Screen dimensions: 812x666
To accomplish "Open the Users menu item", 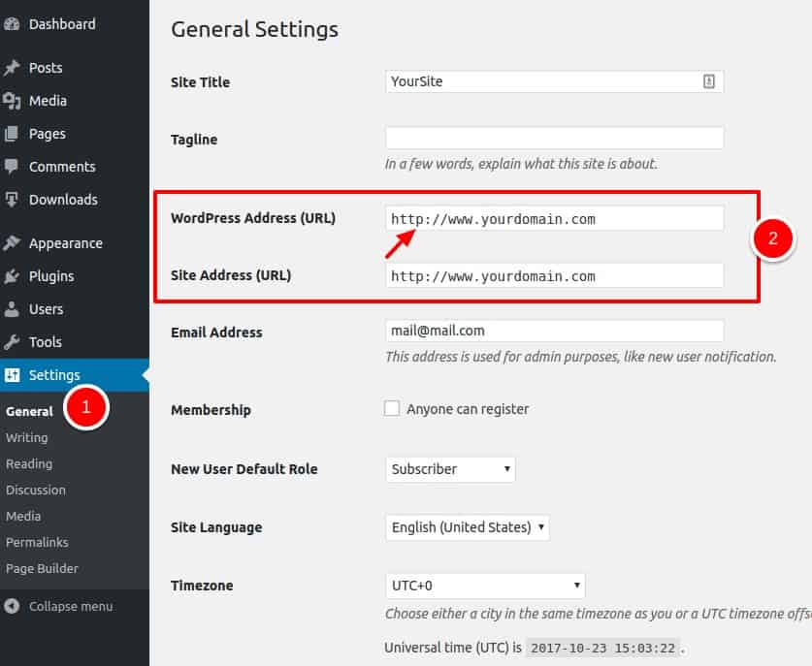I will click(47, 309).
